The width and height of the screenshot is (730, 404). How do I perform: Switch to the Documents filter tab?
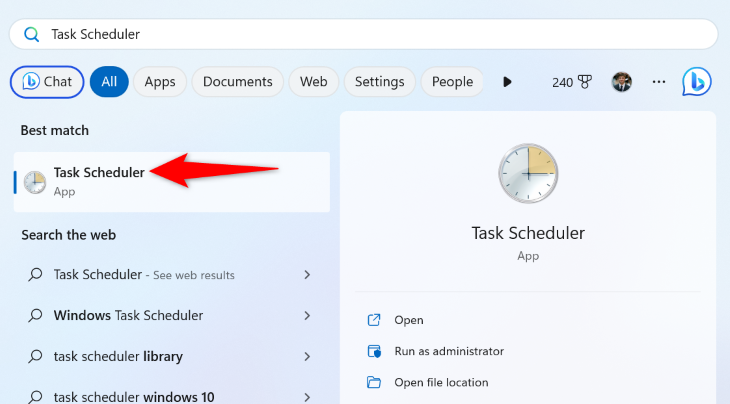(237, 82)
